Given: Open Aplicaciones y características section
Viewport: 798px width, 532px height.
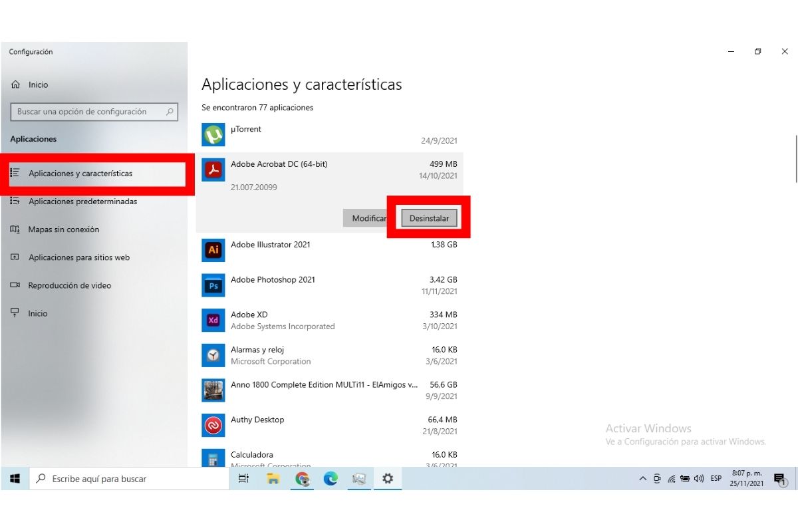Looking at the screenshot, I should coord(94,174).
